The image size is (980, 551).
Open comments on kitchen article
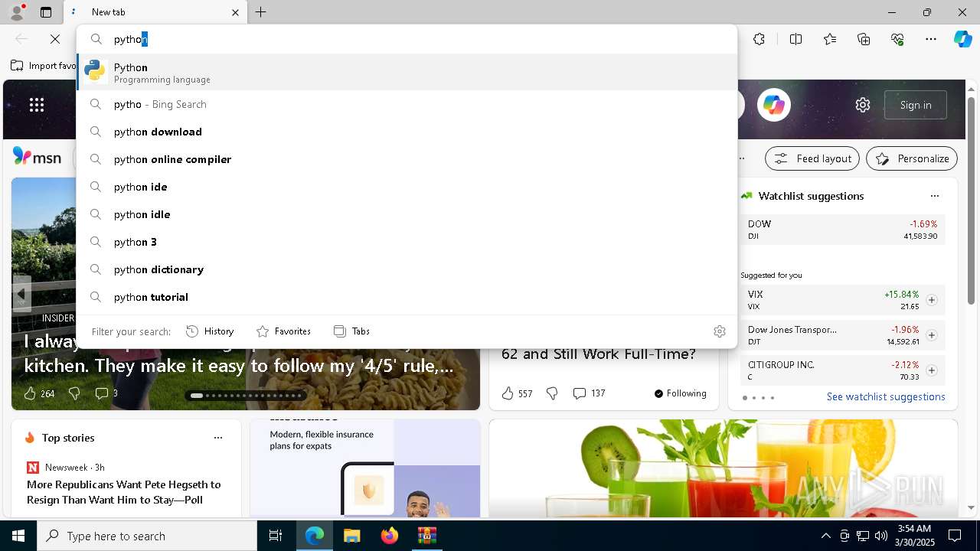(106, 393)
